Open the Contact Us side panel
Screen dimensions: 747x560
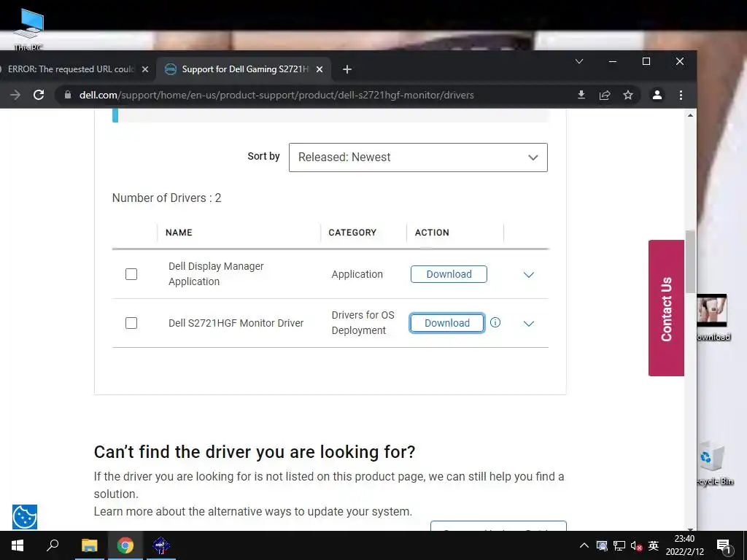666,308
